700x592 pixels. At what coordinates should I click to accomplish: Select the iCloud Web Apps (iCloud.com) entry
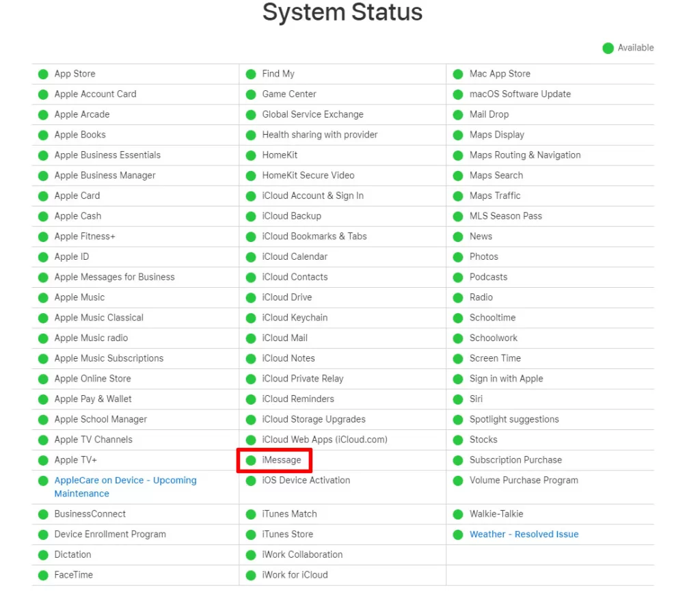(325, 440)
